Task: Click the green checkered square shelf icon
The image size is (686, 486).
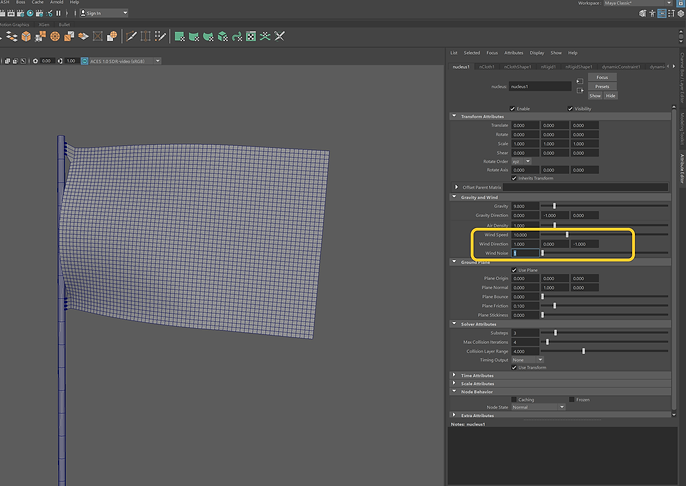Action: [x=251, y=37]
